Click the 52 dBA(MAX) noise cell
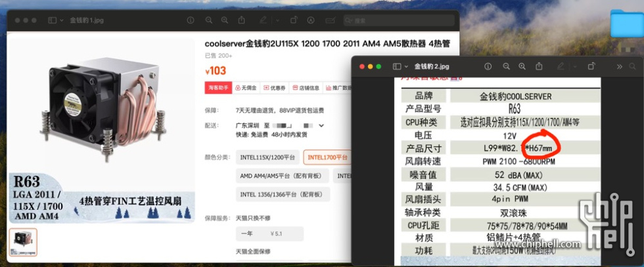Viewport: 644px width, 267px height. tap(525, 175)
